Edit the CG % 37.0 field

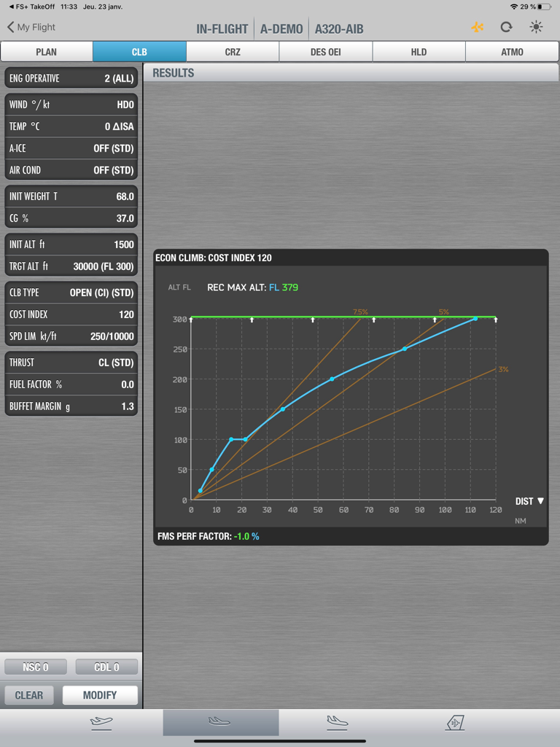point(71,218)
